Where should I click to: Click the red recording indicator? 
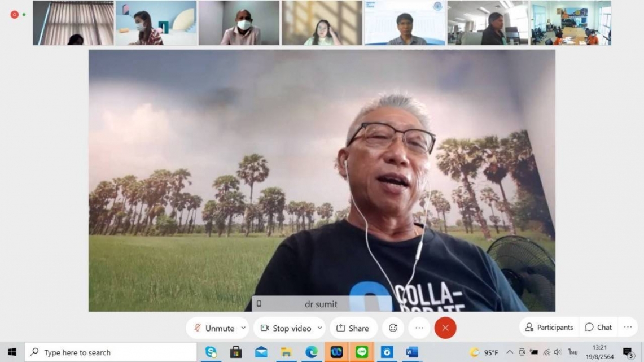click(x=14, y=14)
